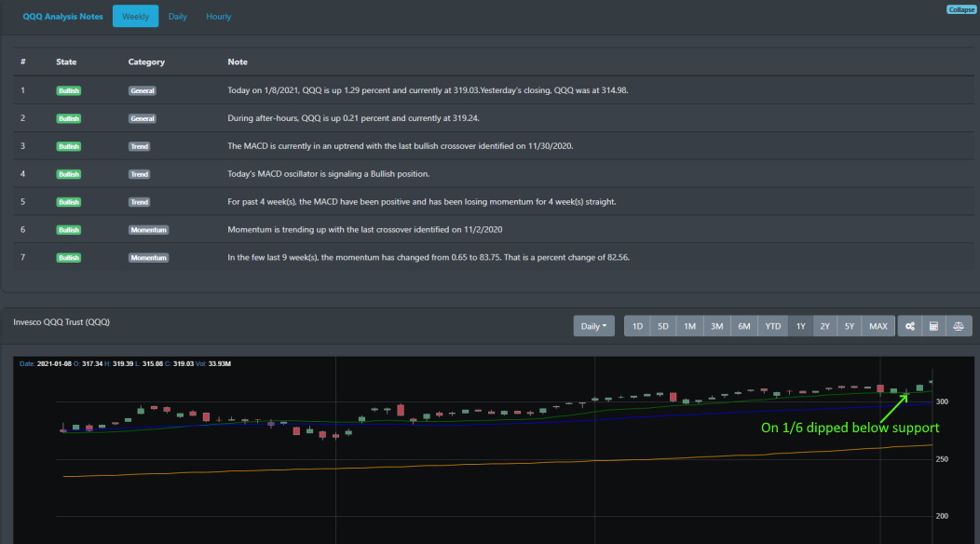The image size is (980, 544).
Task: Switch to the Hourly analysis tab
Action: pyautogui.click(x=219, y=16)
